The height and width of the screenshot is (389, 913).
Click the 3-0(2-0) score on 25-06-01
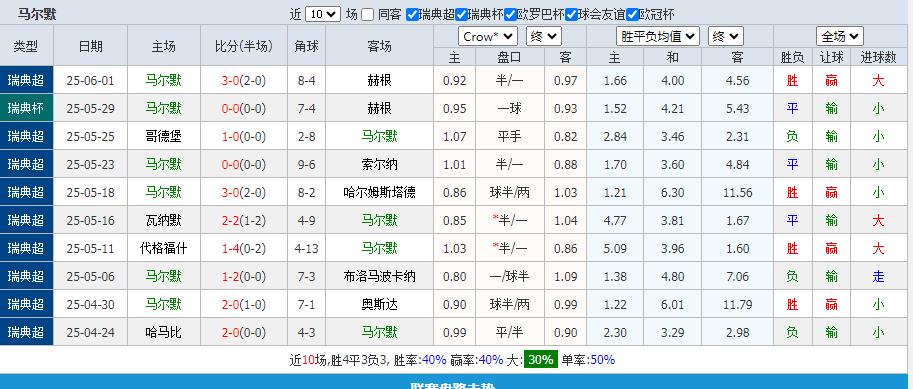click(243, 80)
